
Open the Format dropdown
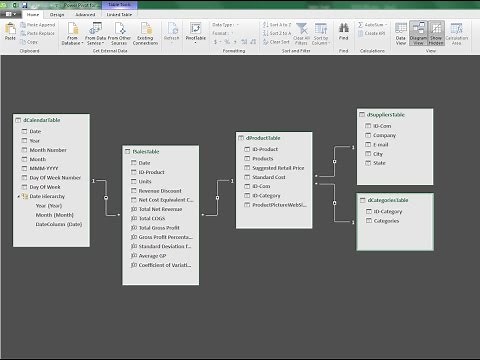(x=222, y=33)
